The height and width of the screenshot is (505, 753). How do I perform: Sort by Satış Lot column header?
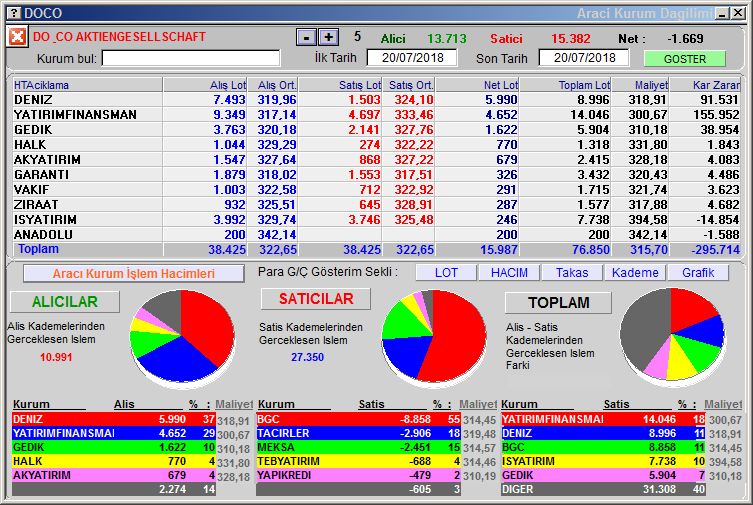(x=340, y=85)
